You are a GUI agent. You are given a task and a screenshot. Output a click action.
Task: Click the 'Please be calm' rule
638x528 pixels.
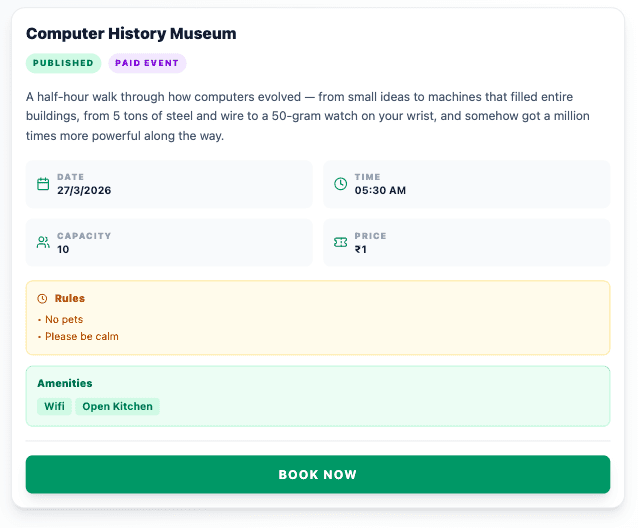[x=81, y=336]
